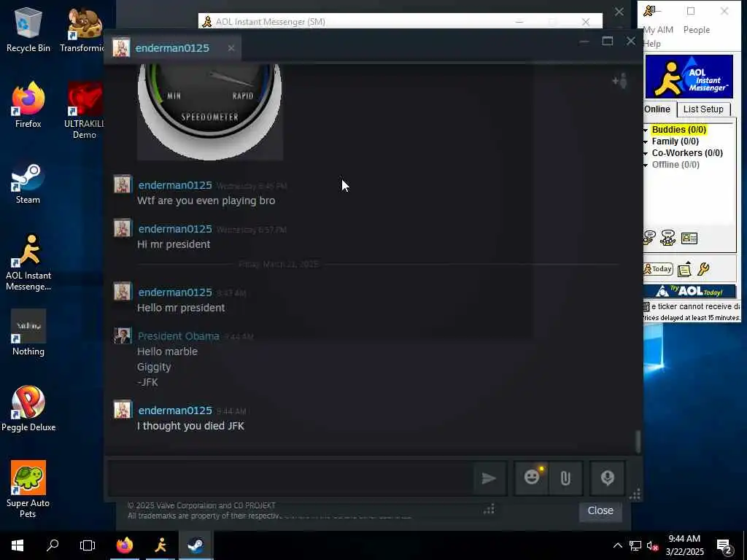Click the AIM Today button
This screenshot has height=560, width=747.
tap(658, 269)
